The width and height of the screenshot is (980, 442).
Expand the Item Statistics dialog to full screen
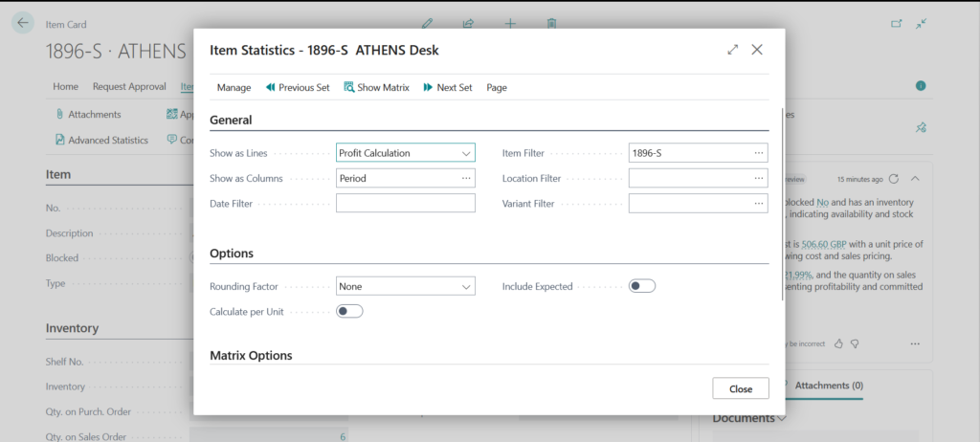click(732, 50)
